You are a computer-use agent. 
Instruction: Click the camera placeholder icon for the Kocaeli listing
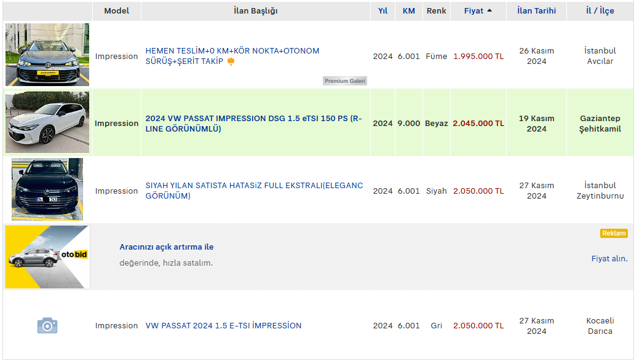(x=47, y=325)
